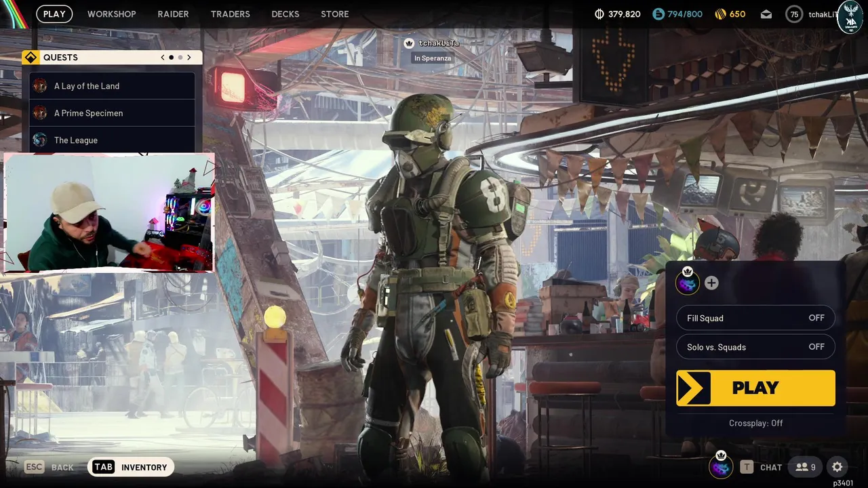Click the QUESTS header title
The width and height of the screenshot is (868, 488).
[60, 58]
